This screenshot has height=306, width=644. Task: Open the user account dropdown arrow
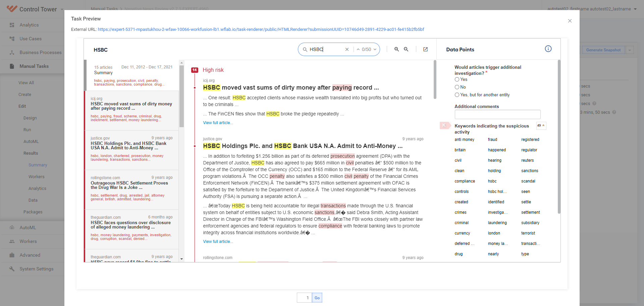tap(635, 9)
